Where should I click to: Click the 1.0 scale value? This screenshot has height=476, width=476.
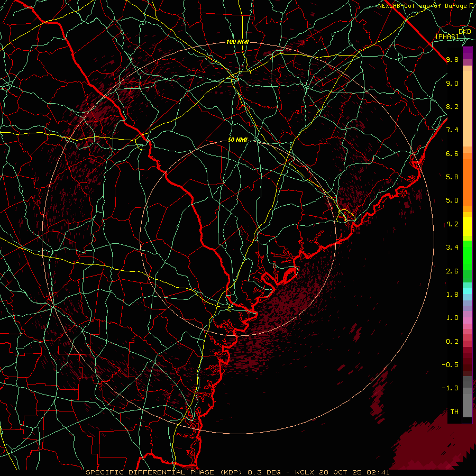tap(452, 318)
